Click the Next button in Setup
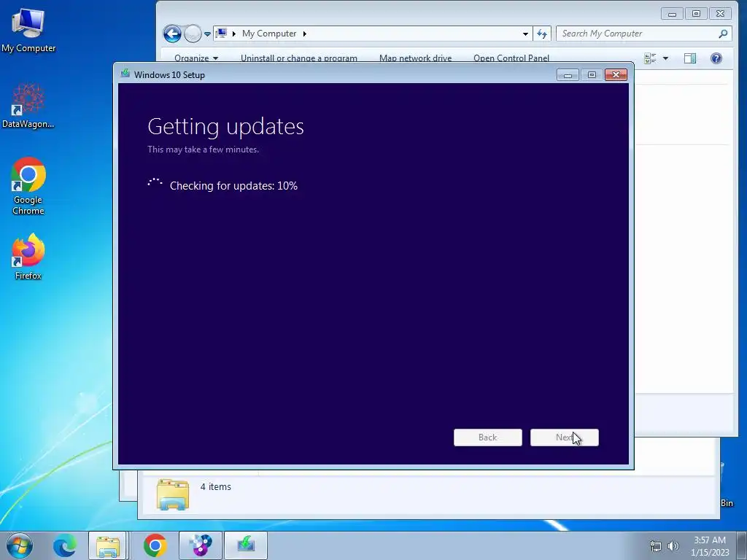This screenshot has height=560, width=747. click(x=565, y=437)
